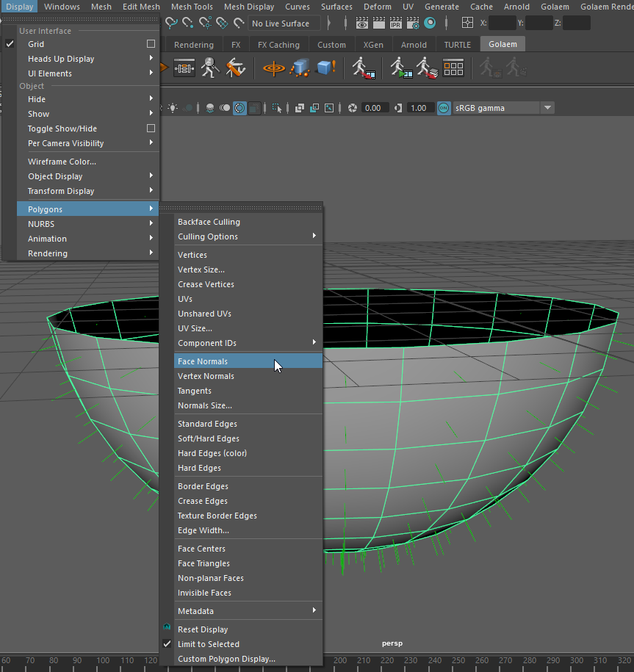Select Face Normals from Polygons submenu
This screenshot has width=634, height=672.
click(x=203, y=361)
